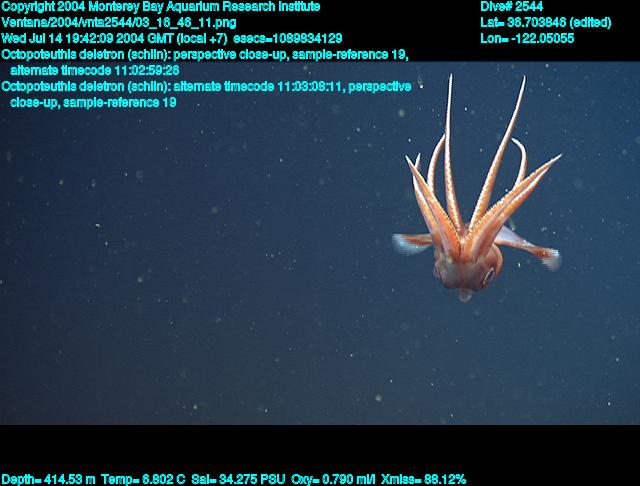640x486 pixels.
Task: Click alternate timecode 11:02:59:26 text
Action: pyautogui.click(x=95, y=70)
